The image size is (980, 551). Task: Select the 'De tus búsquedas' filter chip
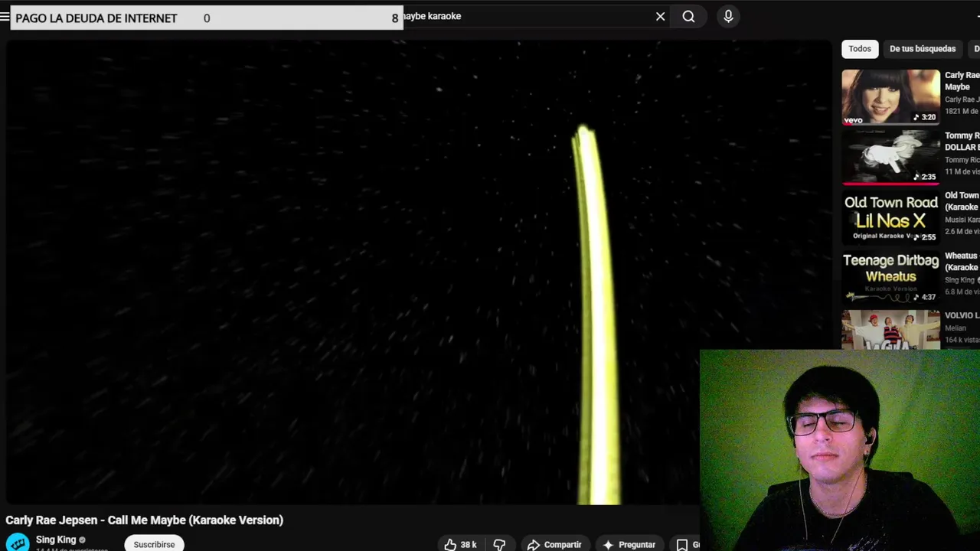[922, 49]
